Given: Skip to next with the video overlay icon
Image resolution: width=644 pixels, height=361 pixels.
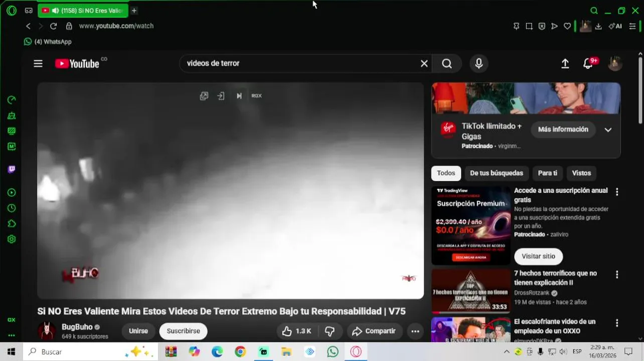Looking at the screenshot, I should (239, 96).
